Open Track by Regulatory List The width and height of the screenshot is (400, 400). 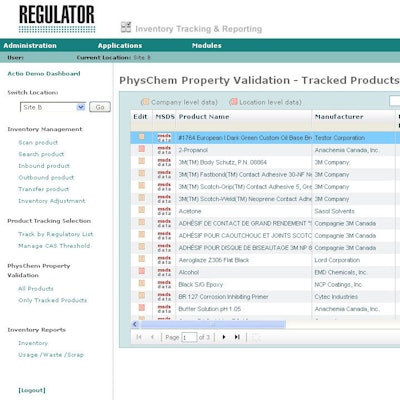tap(56, 234)
